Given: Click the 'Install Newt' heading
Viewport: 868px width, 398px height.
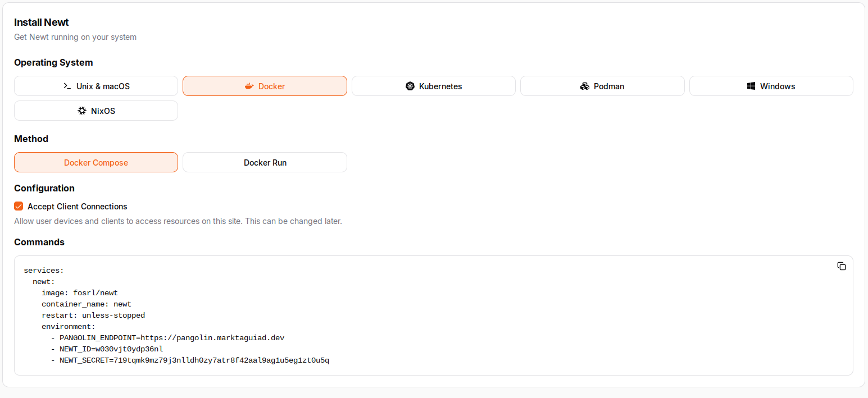Looking at the screenshot, I should 42,22.
